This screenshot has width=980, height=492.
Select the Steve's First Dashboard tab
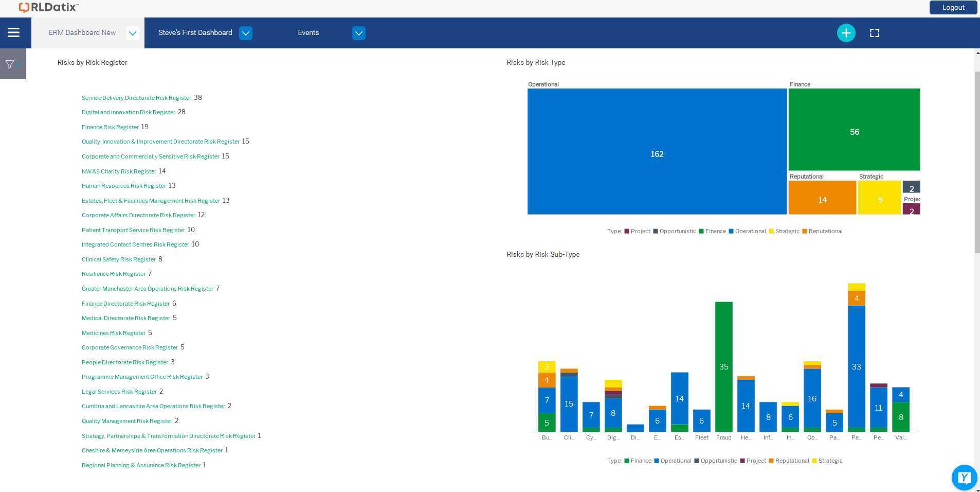pyautogui.click(x=195, y=32)
